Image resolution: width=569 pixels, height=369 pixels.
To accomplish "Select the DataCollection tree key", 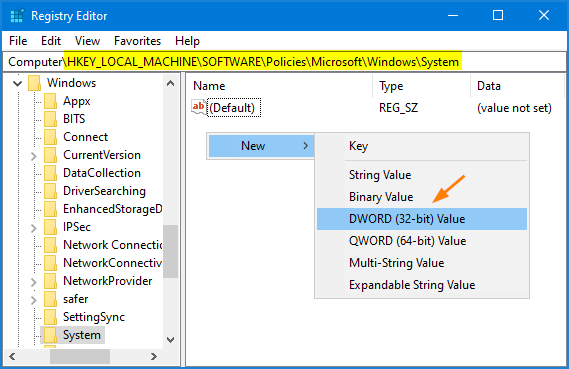I will tap(102, 173).
